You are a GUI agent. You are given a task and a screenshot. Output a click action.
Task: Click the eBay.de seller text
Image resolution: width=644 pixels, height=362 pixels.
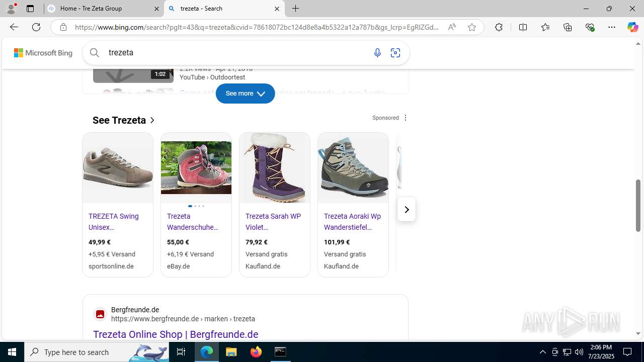point(178,266)
